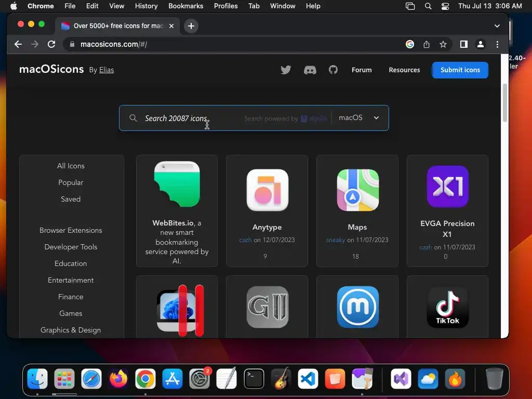Open the History menu
532x399 pixels.
[146, 6]
